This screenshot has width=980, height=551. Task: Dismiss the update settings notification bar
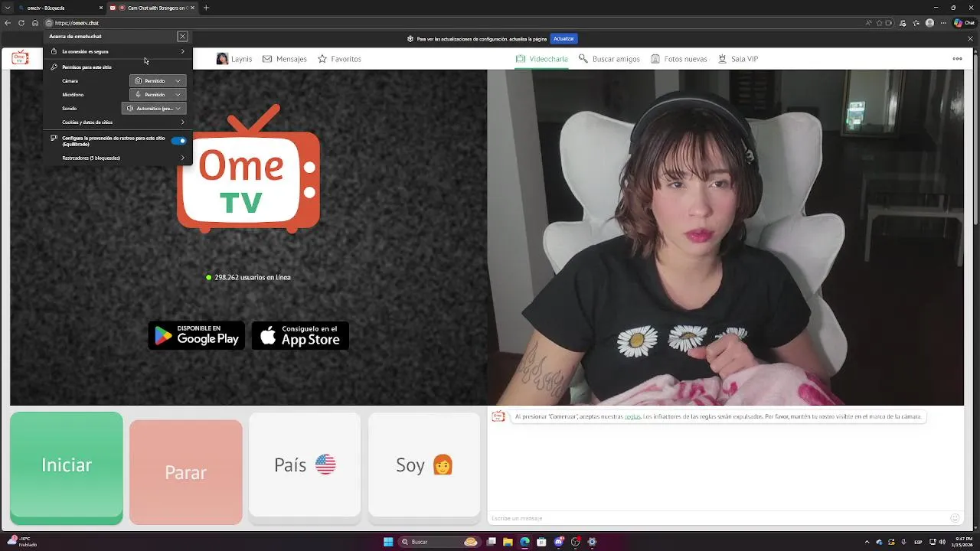969,38
